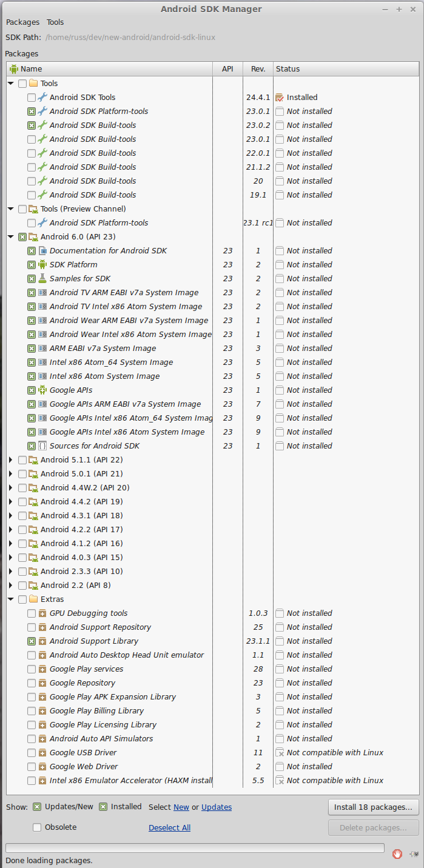
Task: Click the Android robot icon in the Name header
Action: point(14,68)
